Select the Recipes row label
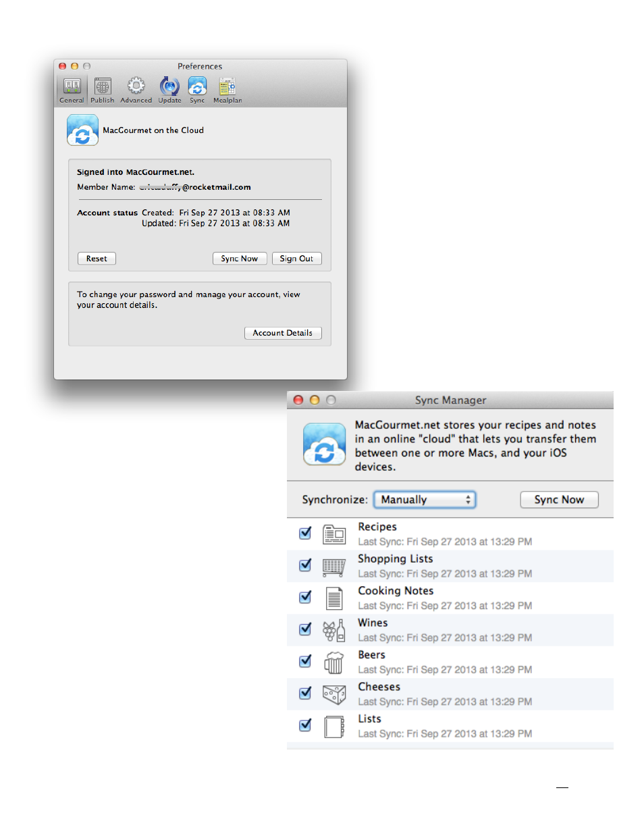This screenshot has height=834, width=644. (377, 527)
